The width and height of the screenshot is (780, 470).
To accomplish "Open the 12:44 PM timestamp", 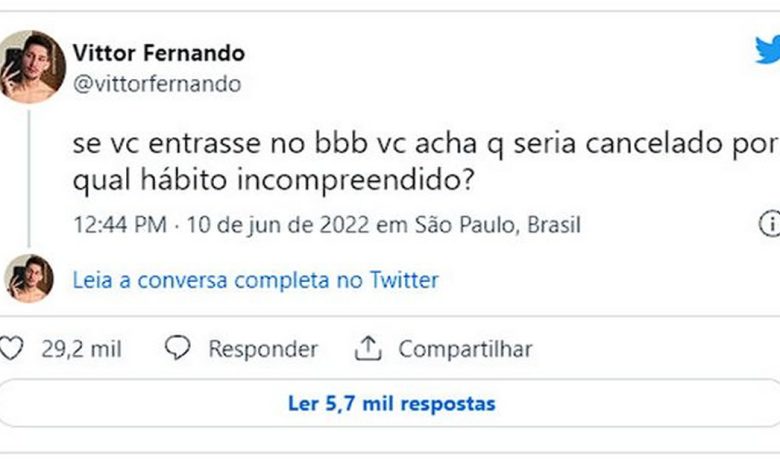I will [x=119, y=224].
